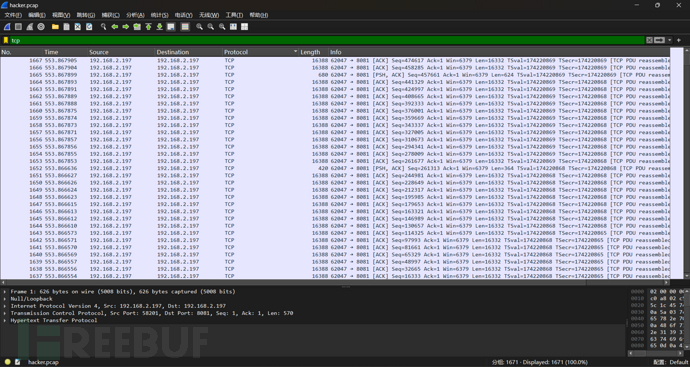Open the 编辑(E) menu
Viewport: 690px width, 367px height.
click(x=37, y=15)
